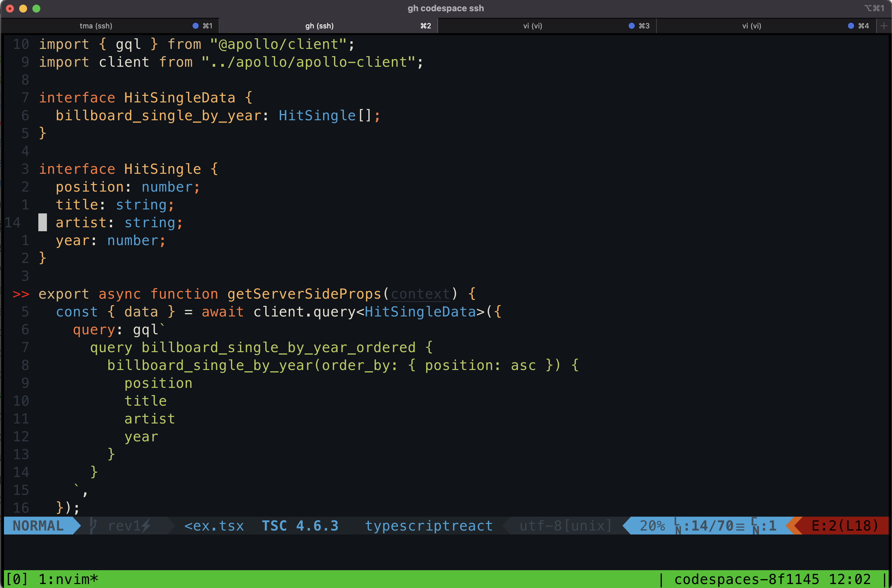Click the HitSingleData type in query call
Screen dimensions: 892x588
(x=420, y=312)
